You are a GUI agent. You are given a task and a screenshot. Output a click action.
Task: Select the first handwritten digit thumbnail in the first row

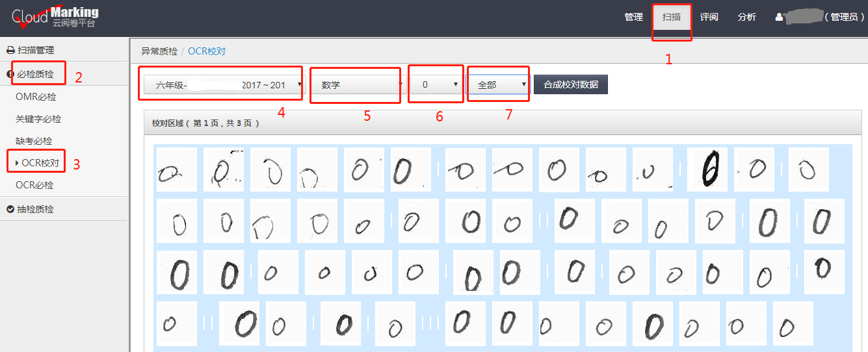pyautogui.click(x=177, y=170)
